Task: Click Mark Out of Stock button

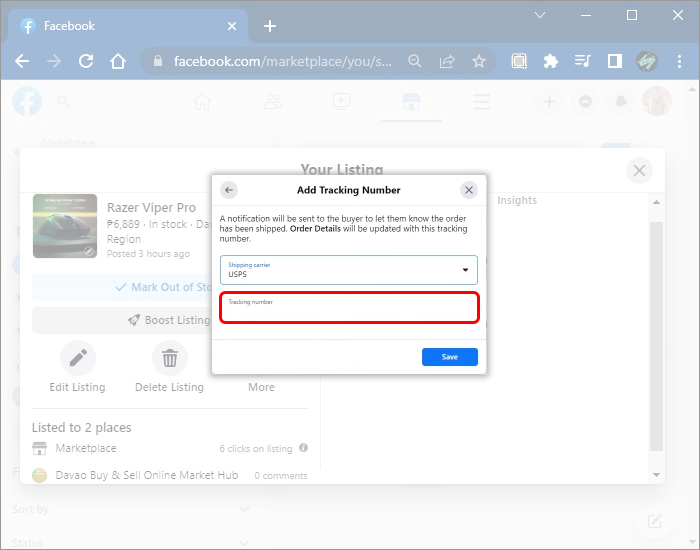Action: (x=122, y=288)
